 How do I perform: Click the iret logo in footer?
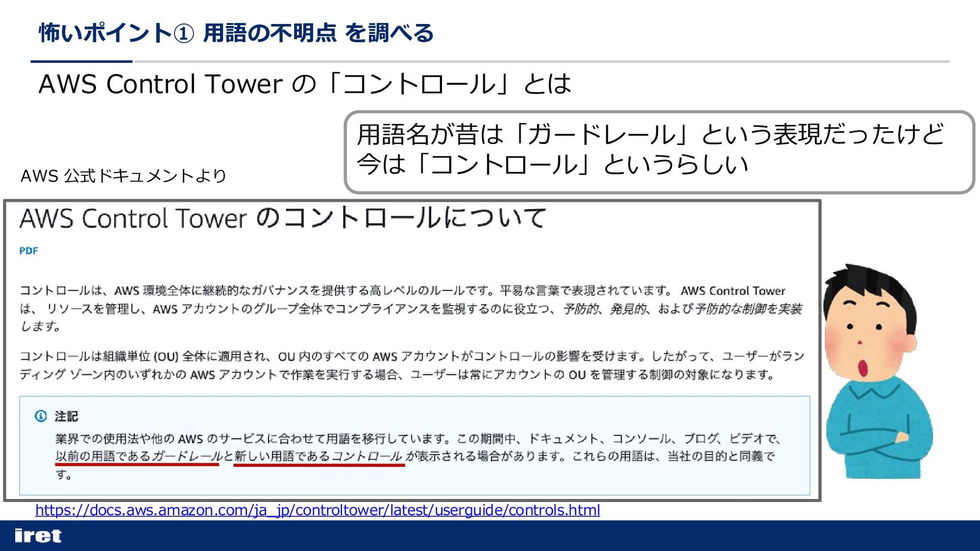[38, 536]
